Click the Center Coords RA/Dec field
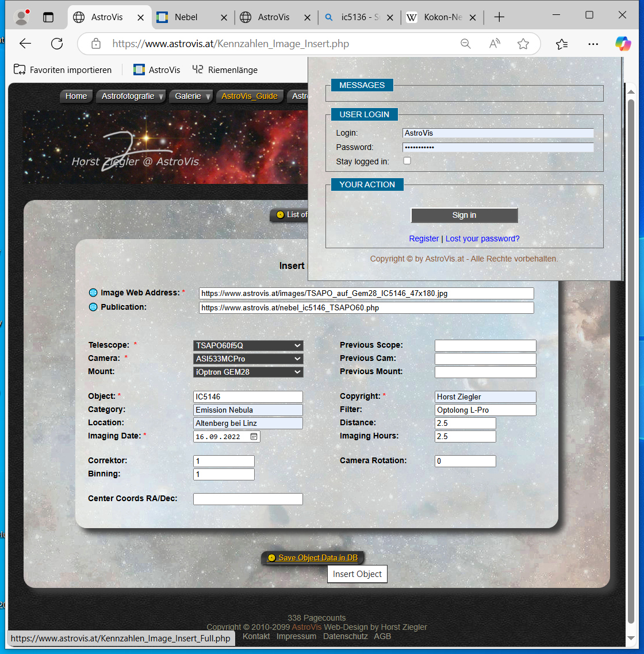 coord(248,499)
